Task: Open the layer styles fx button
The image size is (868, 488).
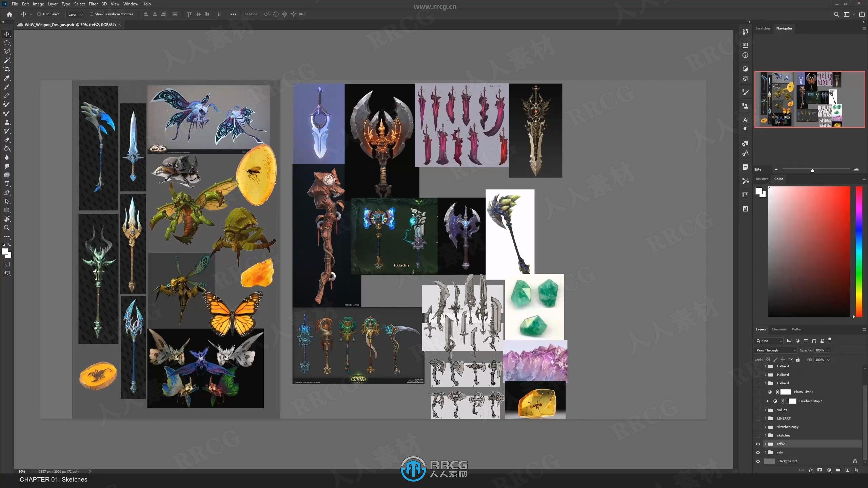Action: tap(811, 470)
